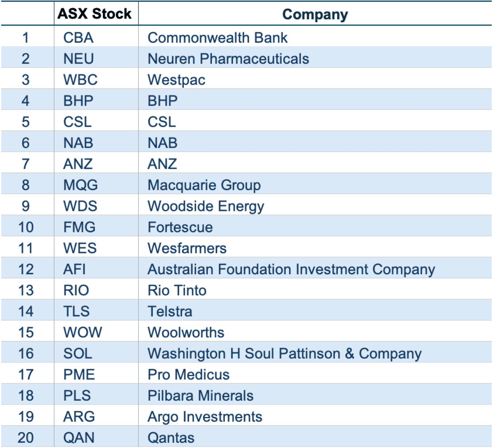Click the "Argo Investments" company name
Image resolution: width=492 pixels, height=448 pixels.
click(205, 417)
